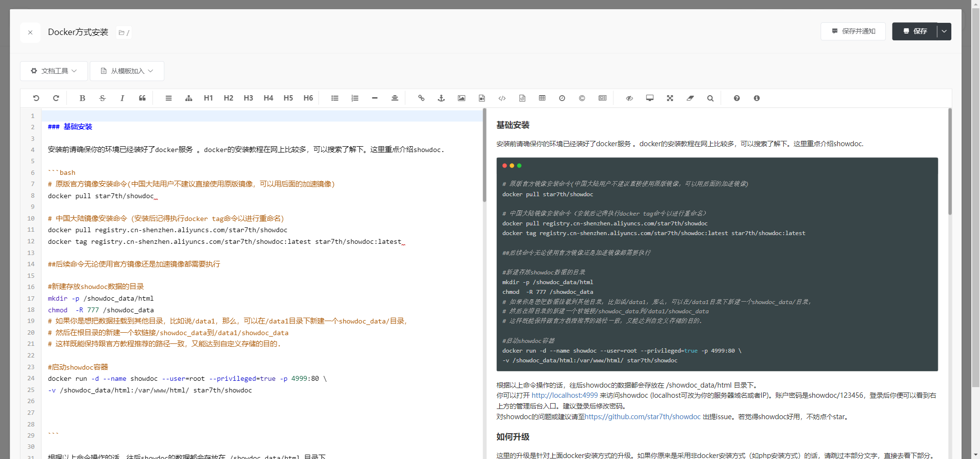980x459 pixels.
Task: Insert a table with the grid icon
Action: pyautogui.click(x=542, y=98)
